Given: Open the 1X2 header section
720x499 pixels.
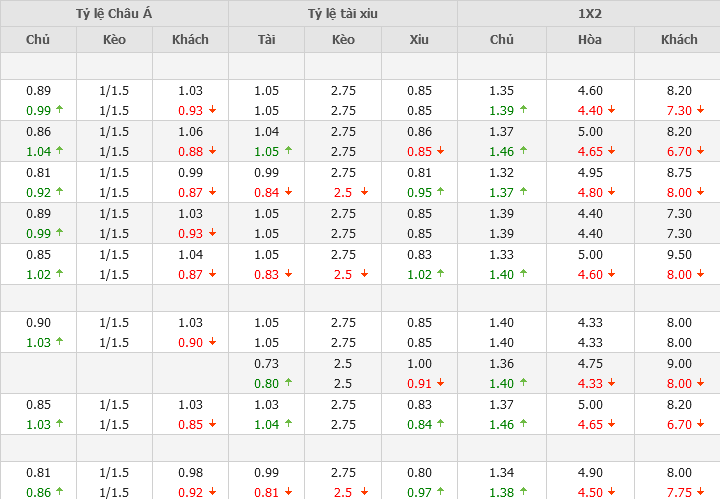Looking at the screenshot, I should 589,14.
